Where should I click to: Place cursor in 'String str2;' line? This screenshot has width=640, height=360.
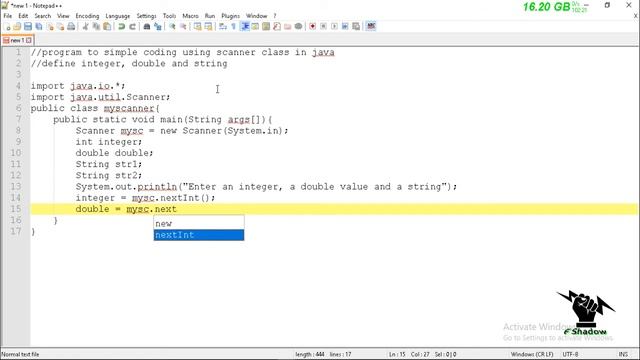109,175
